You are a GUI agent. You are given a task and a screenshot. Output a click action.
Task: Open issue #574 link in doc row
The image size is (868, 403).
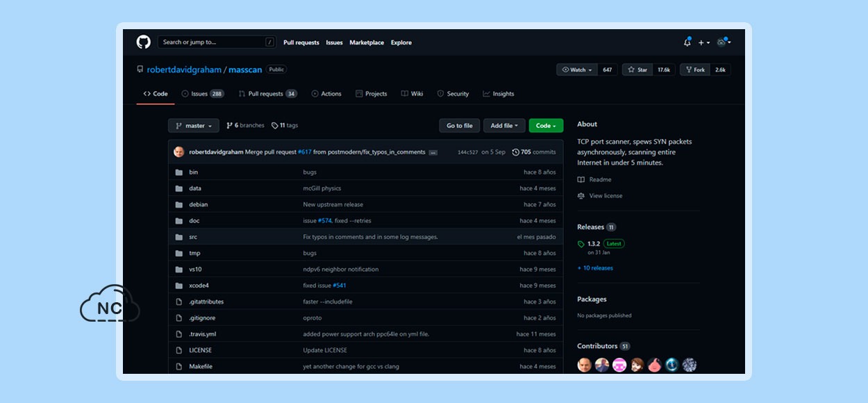325,221
